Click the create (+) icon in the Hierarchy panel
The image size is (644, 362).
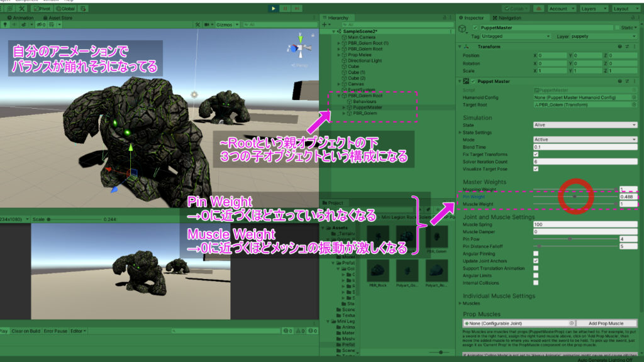pyautogui.click(x=324, y=25)
